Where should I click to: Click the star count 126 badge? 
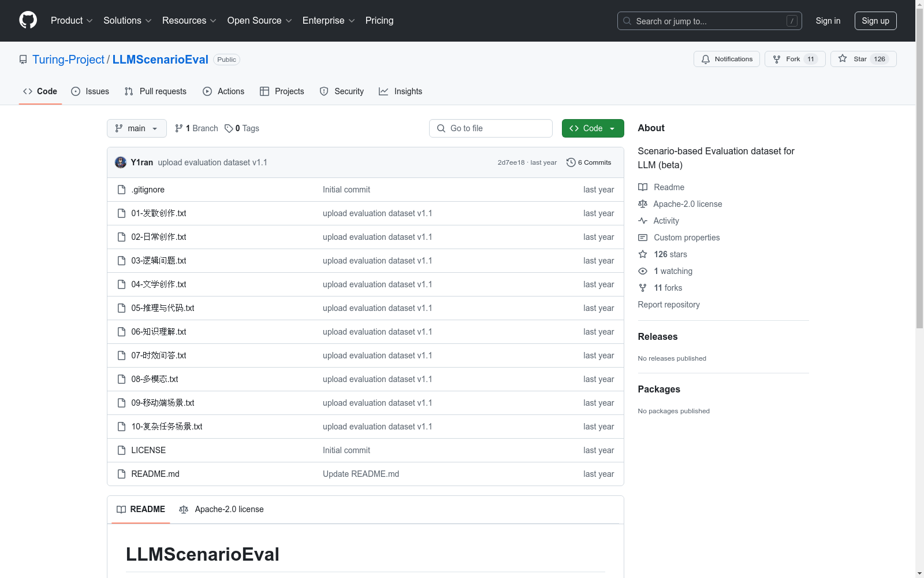pyautogui.click(x=880, y=59)
